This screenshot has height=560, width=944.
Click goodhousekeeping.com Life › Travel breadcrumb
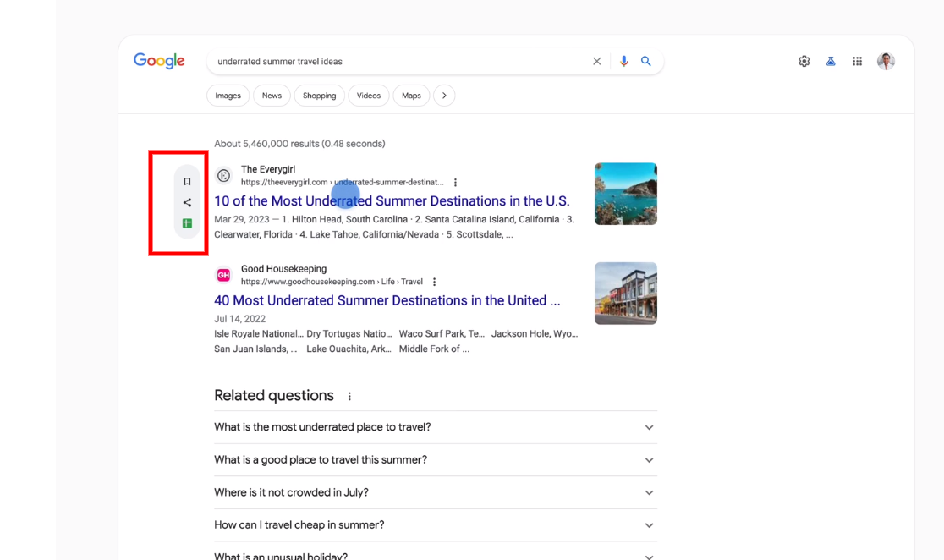pyautogui.click(x=332, y=282)
